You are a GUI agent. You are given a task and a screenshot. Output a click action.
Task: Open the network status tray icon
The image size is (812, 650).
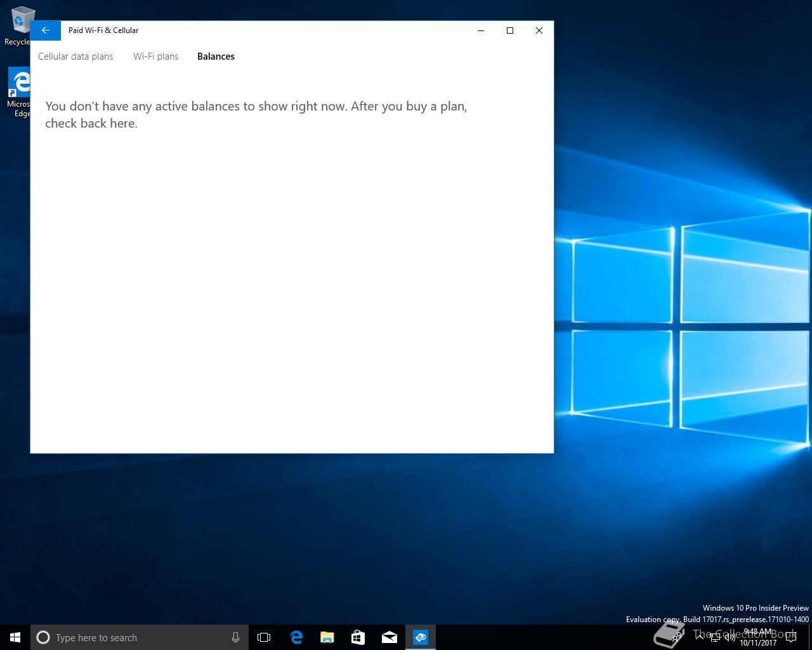(715, 637)
